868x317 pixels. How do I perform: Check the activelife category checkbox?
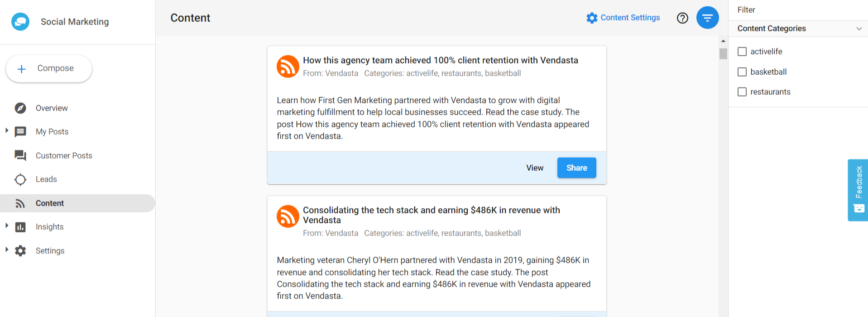point(742,52)
